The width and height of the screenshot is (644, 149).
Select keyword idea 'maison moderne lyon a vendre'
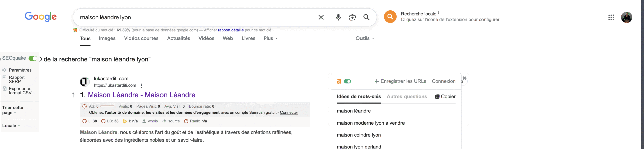point(371,123)
